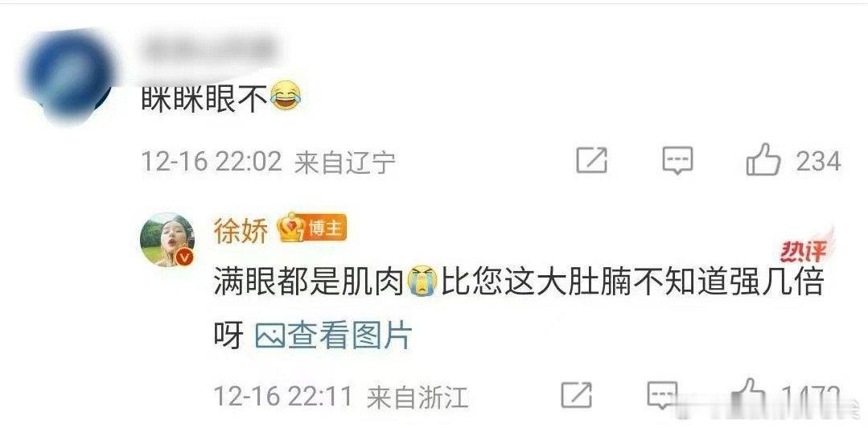Open 徐娇's profile photo avatar
This screenshot has height=428, width=868.
click(x=167, y=239)
